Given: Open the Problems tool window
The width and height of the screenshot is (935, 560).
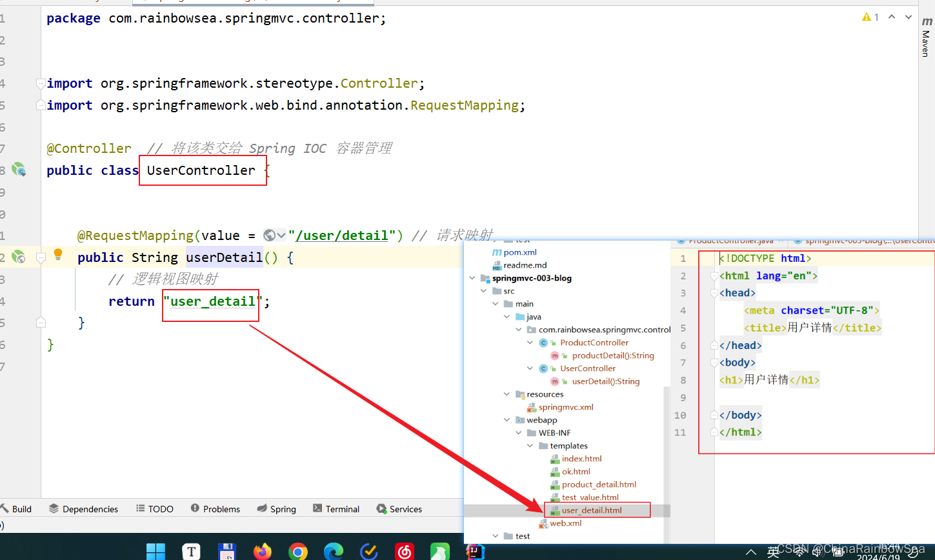Looking at the screenshot, I should pos(216,509).
